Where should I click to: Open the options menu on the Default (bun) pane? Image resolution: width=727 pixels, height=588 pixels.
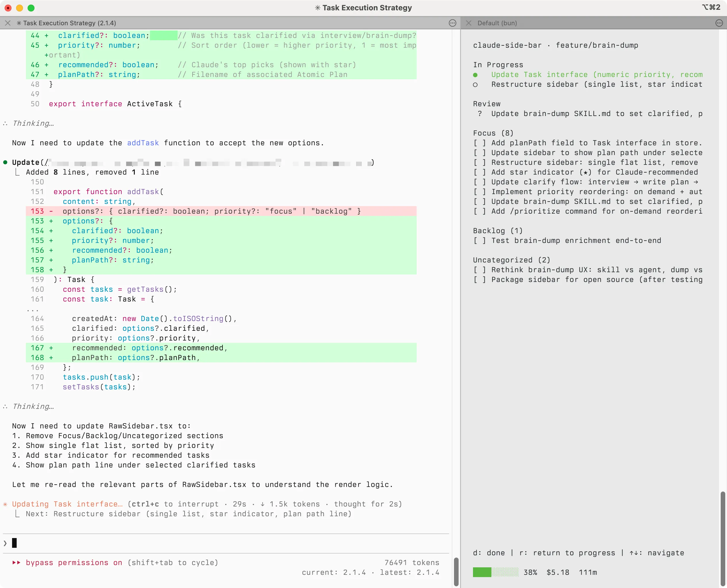[719, 23]
